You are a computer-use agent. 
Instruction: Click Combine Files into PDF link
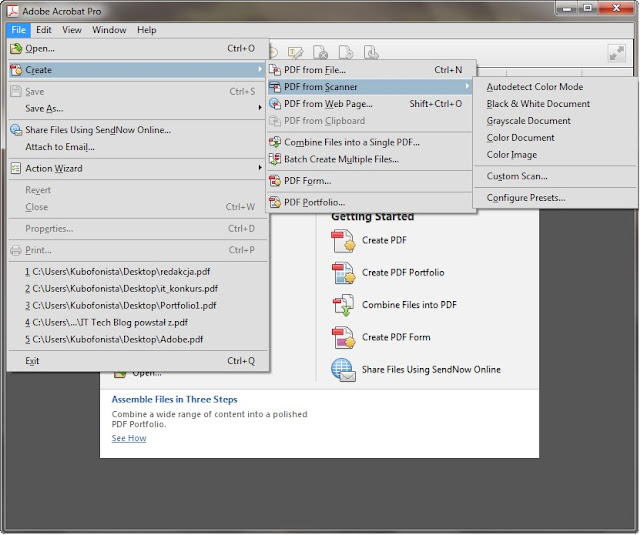coord(409,304)
